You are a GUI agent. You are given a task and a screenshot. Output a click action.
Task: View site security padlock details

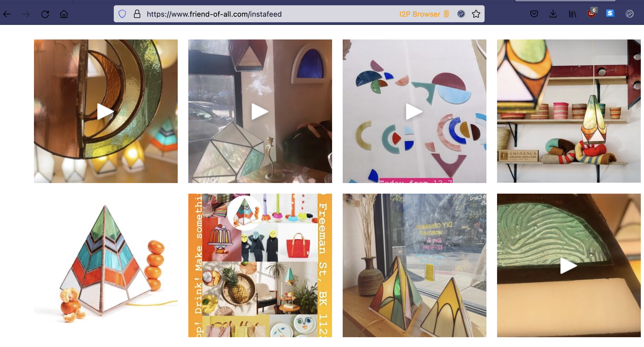click(x=137, y=14)
